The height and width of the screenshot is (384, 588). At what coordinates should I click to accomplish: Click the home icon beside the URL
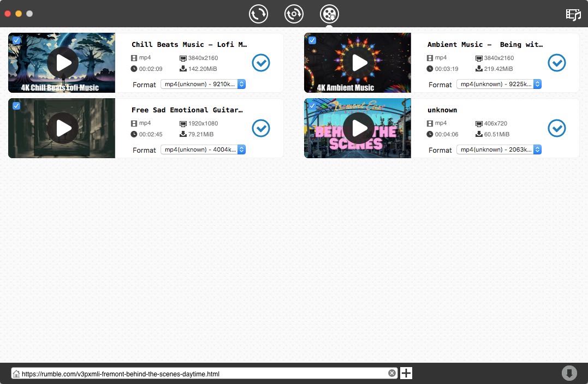click(16, 374)
